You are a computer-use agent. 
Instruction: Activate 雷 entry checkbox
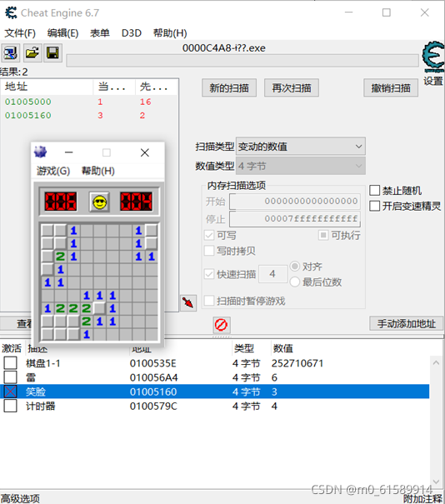coord(11,377)
